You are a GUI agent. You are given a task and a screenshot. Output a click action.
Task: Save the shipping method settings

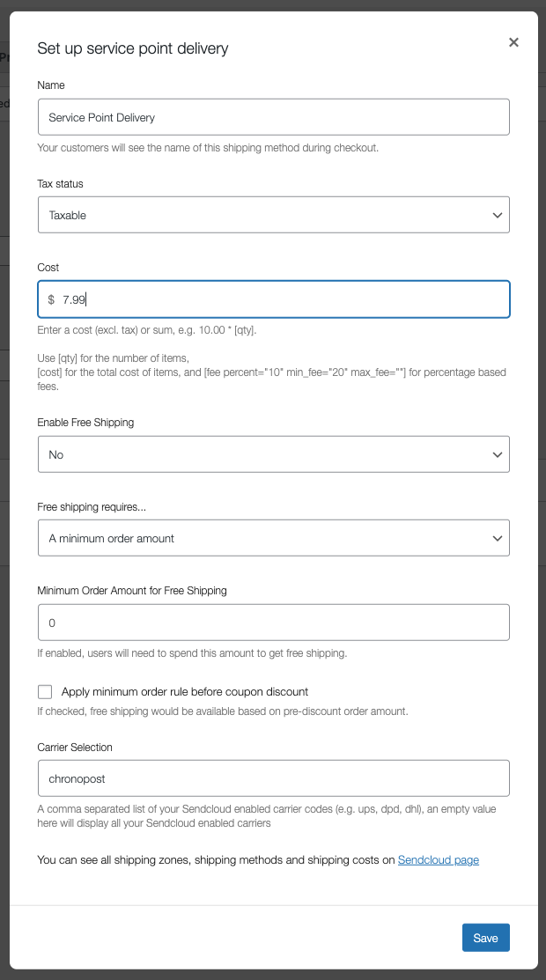486,938
